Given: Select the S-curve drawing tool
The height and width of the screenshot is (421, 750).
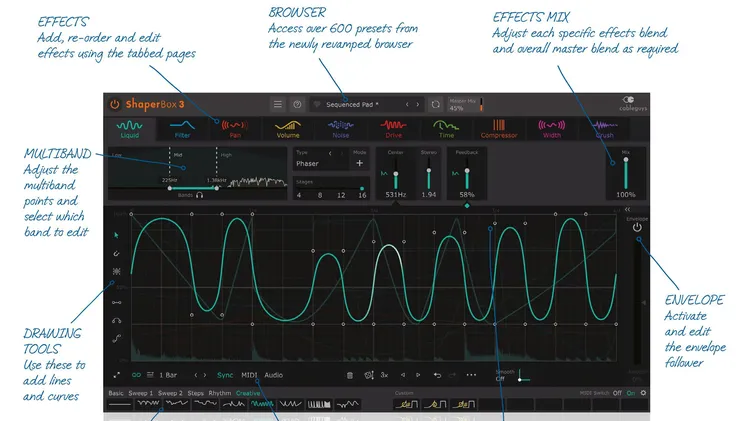Looking at the screenshot, I should [x=116, y=338].
